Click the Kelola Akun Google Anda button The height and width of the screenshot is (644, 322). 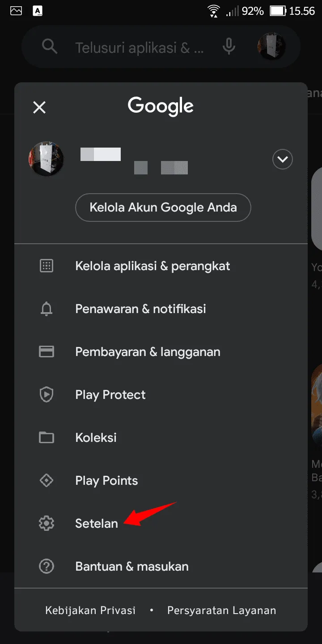(163, 208)
